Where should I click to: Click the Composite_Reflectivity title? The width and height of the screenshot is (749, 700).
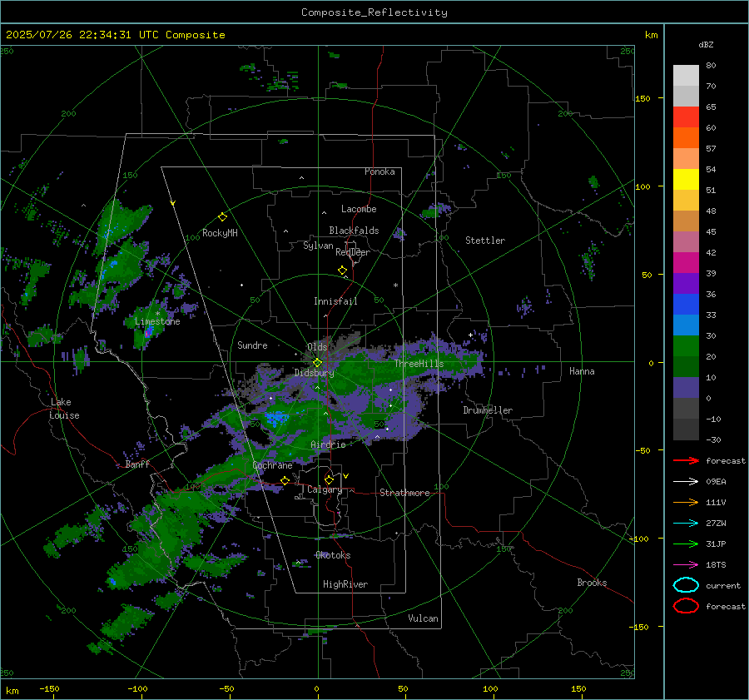374,12
